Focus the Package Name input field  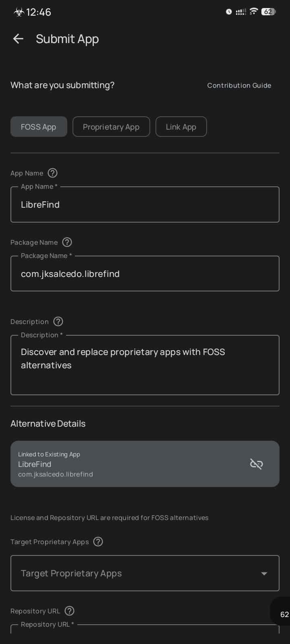click(x=145, y=274)
